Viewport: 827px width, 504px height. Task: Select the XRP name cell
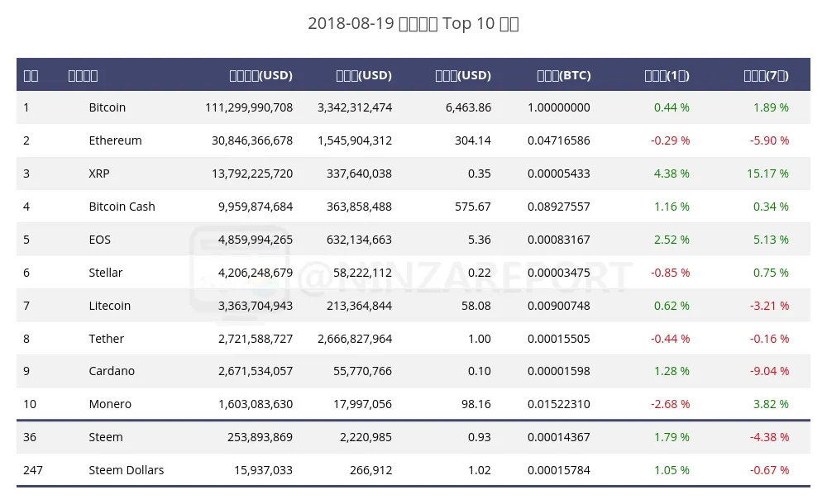[99, 174]
